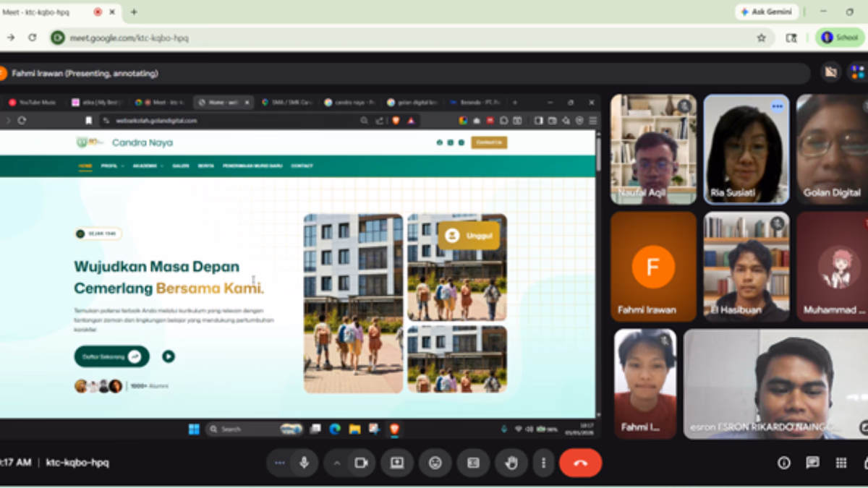This screenshot has height=488, width=868.
Task: Select Naufal Aqil video tile
Action: tap(653, 149)
